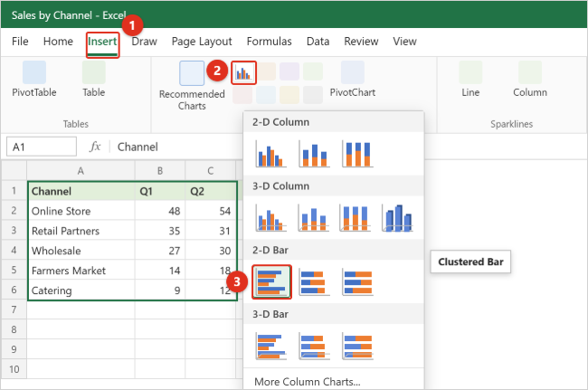The image size is (588, 390).
Task: Choose the 3-D Column chart
Action: click(x=397, y=218)
